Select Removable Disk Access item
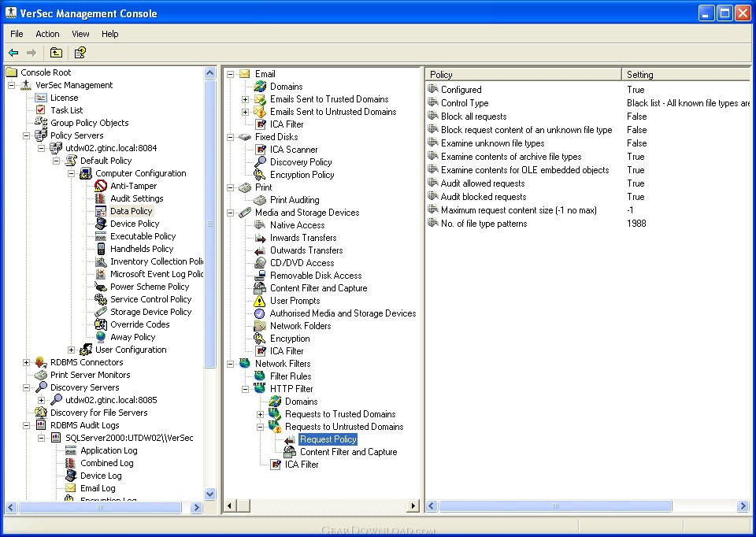Viewport: 756px width, 537px height. (316, 276)
